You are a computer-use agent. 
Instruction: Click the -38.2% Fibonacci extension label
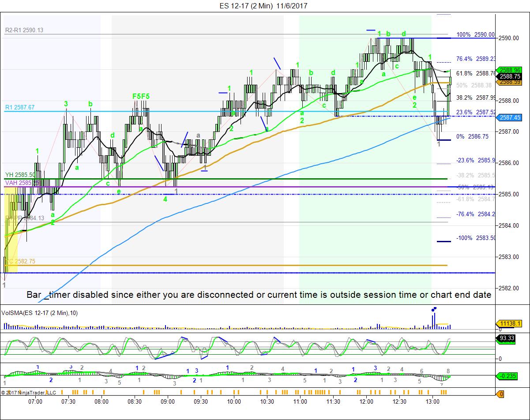[475, 175]
